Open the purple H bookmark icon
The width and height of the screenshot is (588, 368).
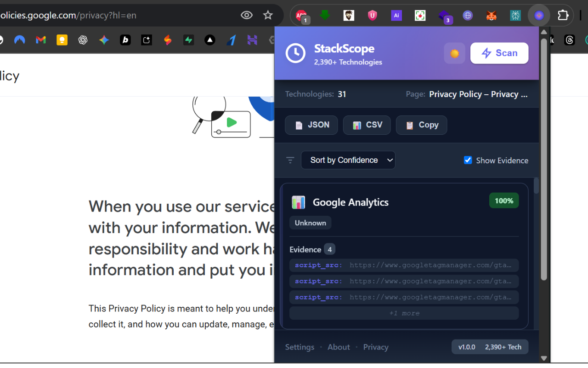[x=252, y=40]
